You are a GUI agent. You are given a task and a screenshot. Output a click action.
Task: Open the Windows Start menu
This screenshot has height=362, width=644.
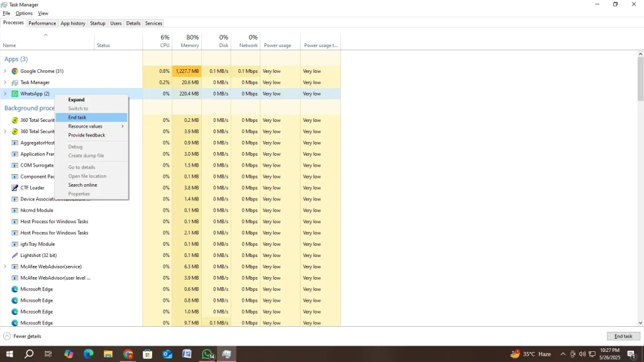tap(9, 354)
